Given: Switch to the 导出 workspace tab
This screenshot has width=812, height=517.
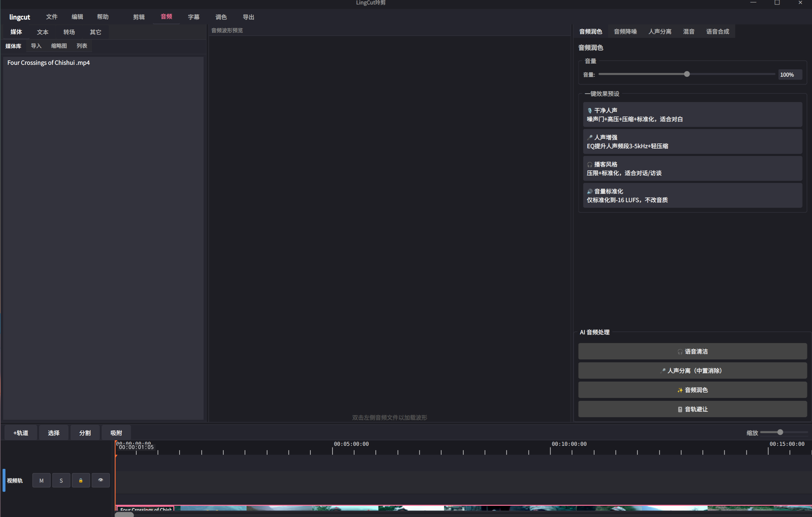Looking at the screenshot, I should pos(249,17).
